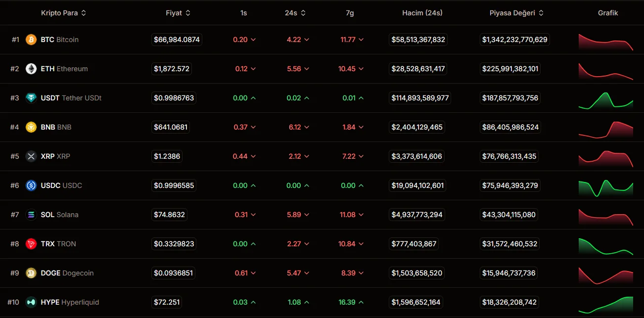Click the BNB price chart thumbnail
The width and height of the screenshot is (644, 318).
click(606, 130)
